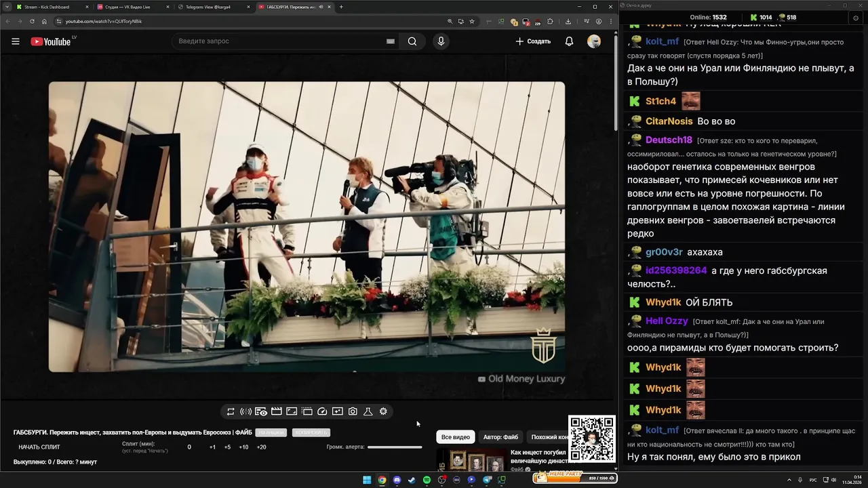Open the YouTube account avatar menu
The height and width of the screenshot is (488, 868).
click(x=594, y=41)
